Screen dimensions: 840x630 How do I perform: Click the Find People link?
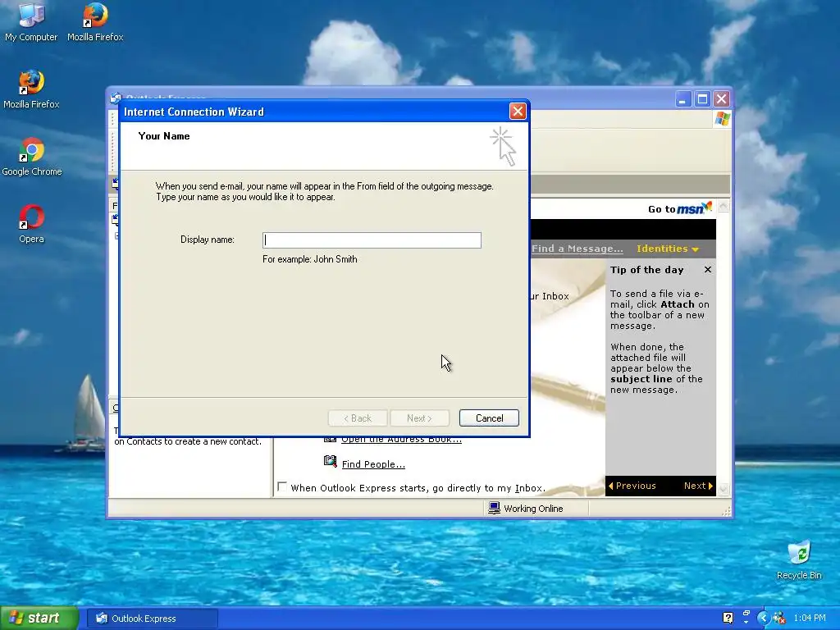373,464
